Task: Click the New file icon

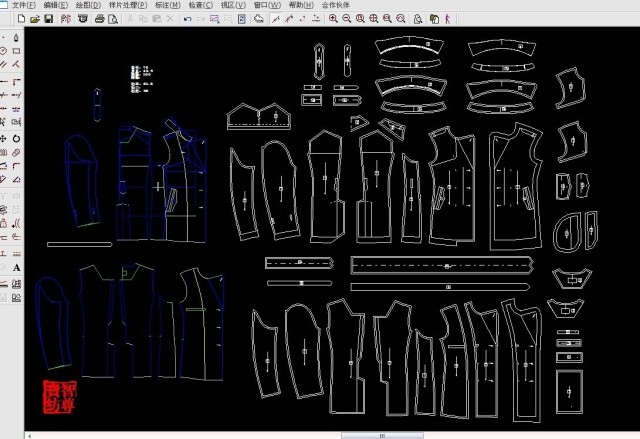Action: (x=19, y=19)
